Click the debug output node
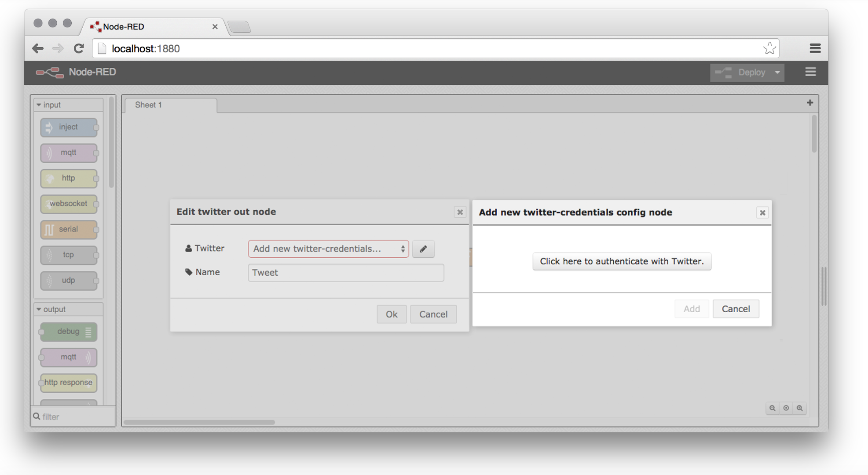Viewport: 868px width, 475px height. tap(69, 332)
